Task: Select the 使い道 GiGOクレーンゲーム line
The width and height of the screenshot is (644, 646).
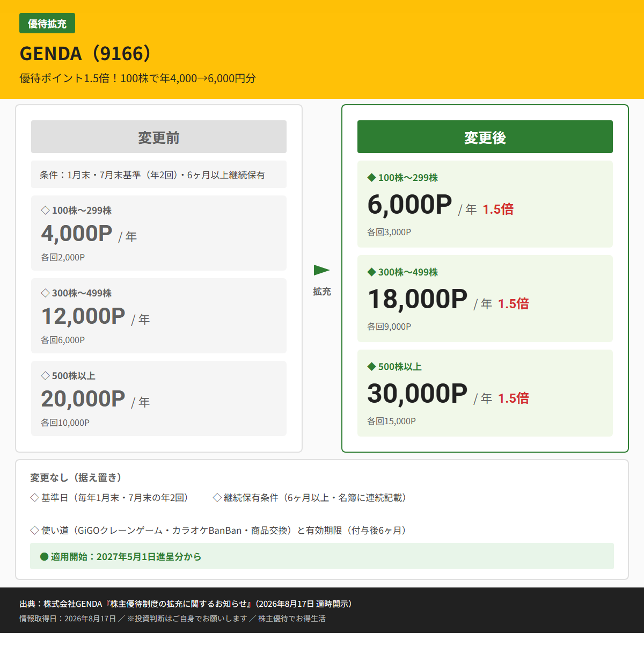Action: click(225, 531)
